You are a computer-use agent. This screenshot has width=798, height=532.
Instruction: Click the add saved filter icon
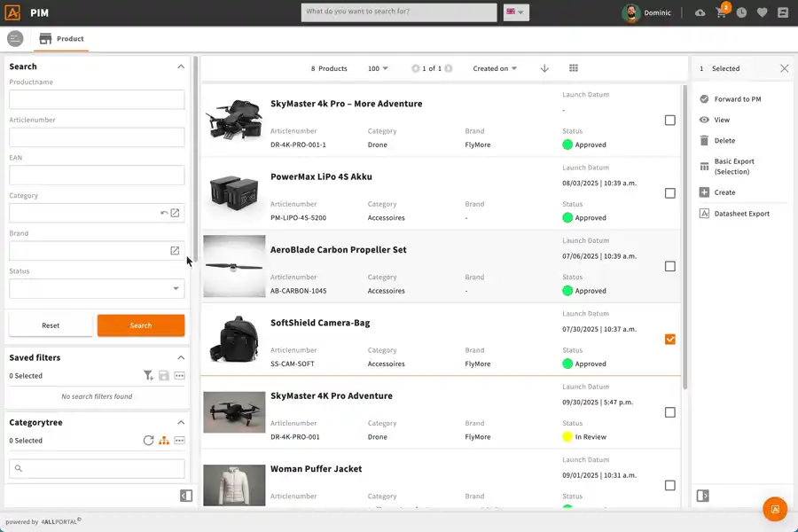(x=148, y=376)
